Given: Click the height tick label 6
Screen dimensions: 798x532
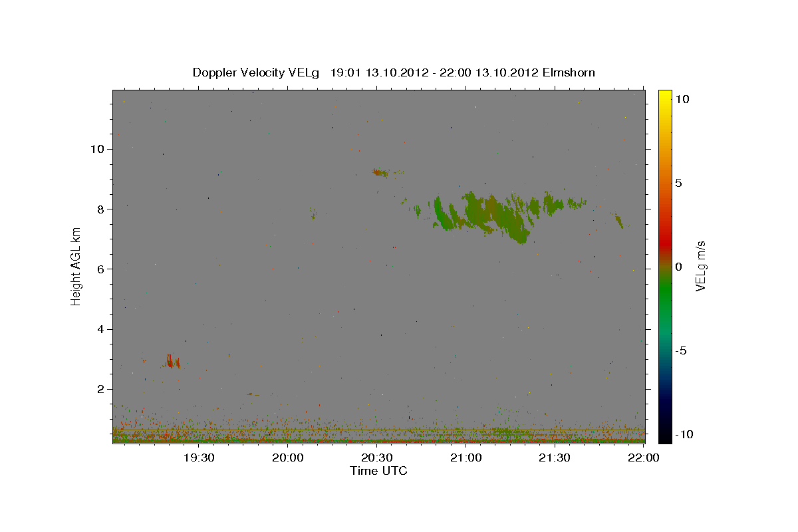Looking at the screenshot, I should tap(101, 269).
